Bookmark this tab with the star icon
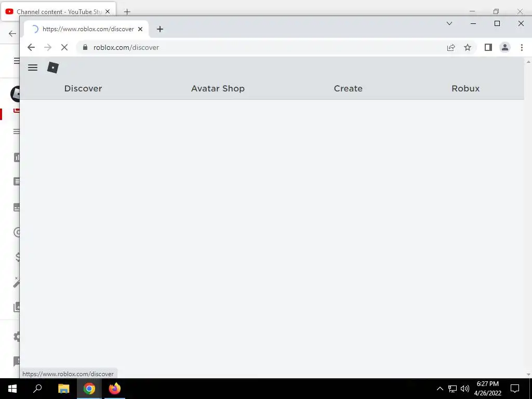The width and height of the screenshot is (532, 399). (468, 47)
